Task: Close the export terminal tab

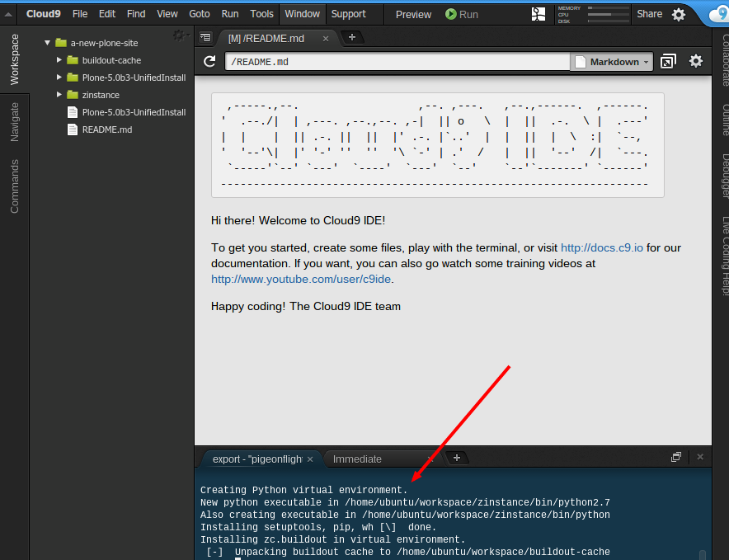Action: click(310, 459)
